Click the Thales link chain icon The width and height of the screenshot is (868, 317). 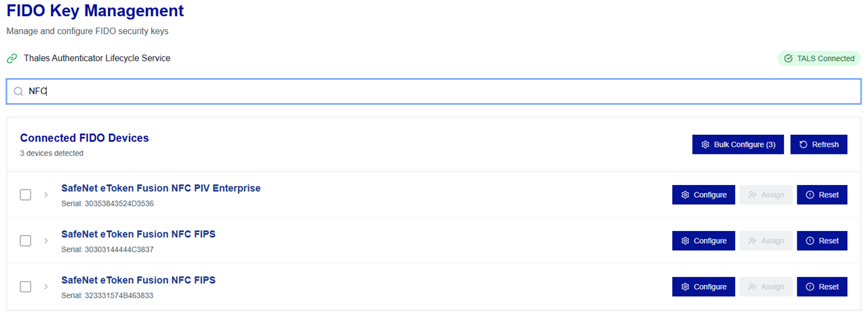pos(12,59)
